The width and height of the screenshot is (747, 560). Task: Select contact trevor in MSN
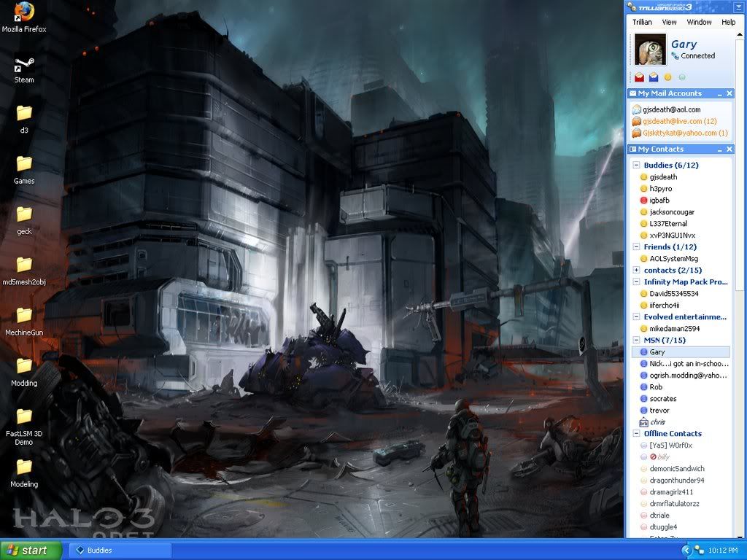(x=659, y=410)
